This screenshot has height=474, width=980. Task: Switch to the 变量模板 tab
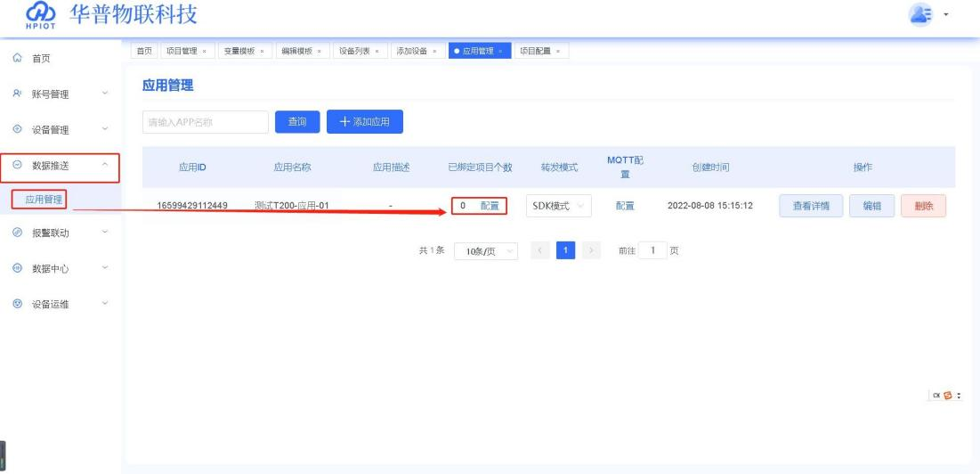tap(245, 52)
